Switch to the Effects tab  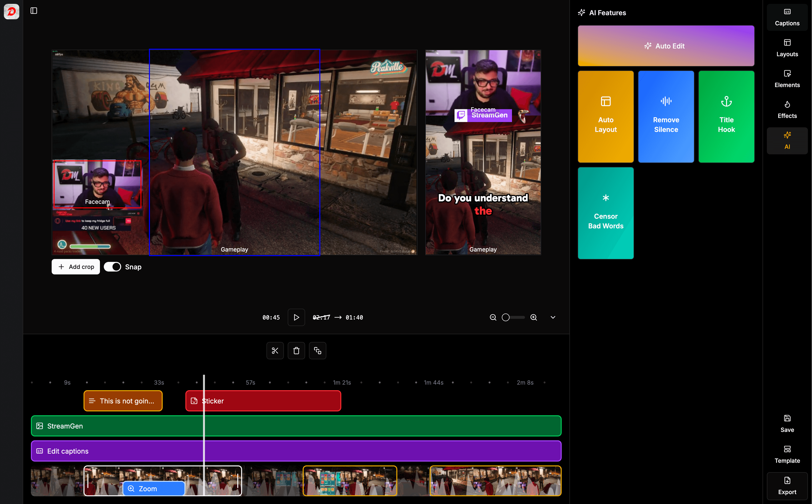[x=787, y=109]
